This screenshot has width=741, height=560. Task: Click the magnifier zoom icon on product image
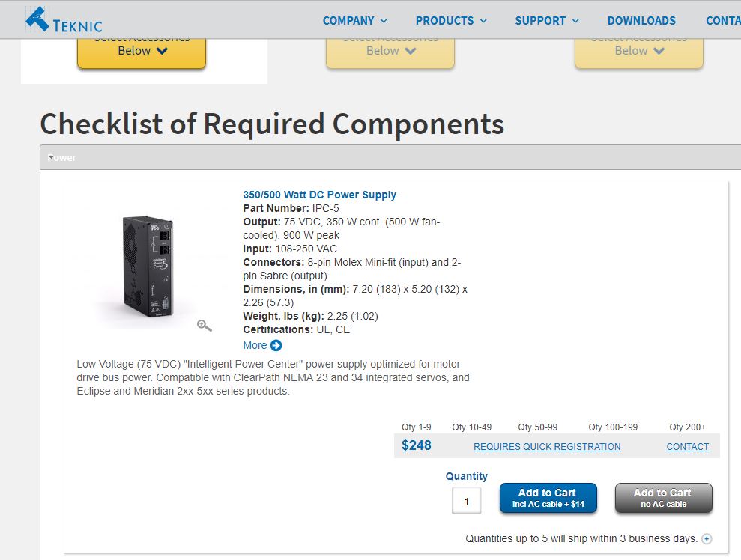(204, 325)
